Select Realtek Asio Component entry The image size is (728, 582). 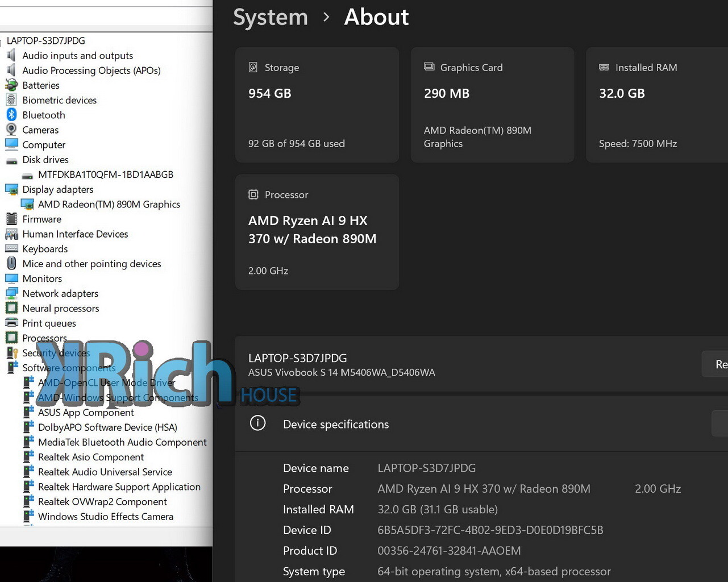click(x=91, y=457)
